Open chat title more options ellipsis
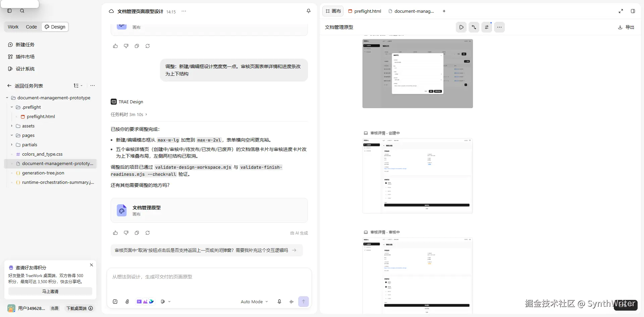 pos(184,11)
